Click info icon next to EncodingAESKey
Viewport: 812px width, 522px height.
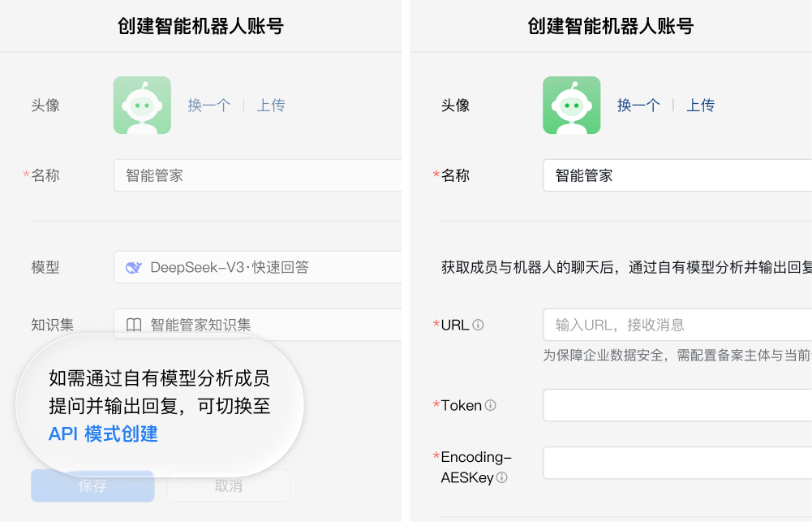pyautogui.click(x=501, y=478)
